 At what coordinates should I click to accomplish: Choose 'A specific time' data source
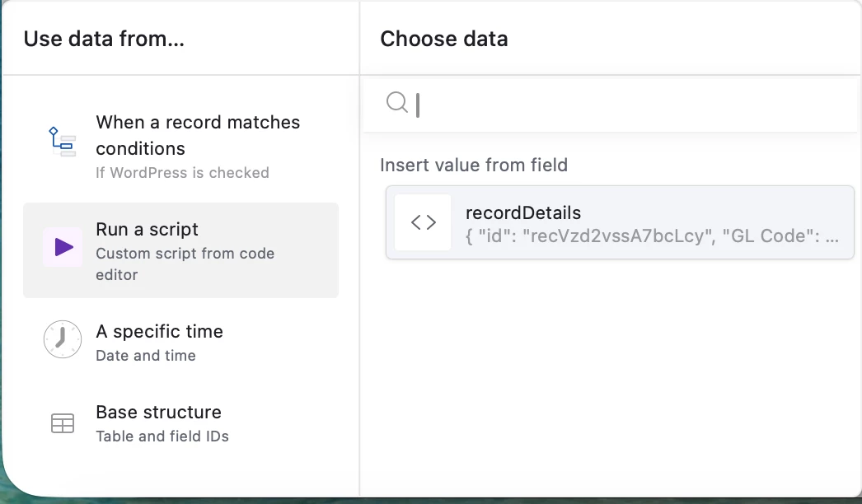[x=160, y=332]
